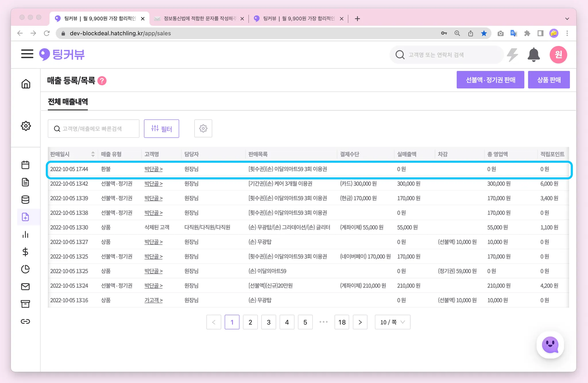Sort by 판매일시 column arrows
Viewport: 588px width, 383px height.
click(x=93, y=154)
